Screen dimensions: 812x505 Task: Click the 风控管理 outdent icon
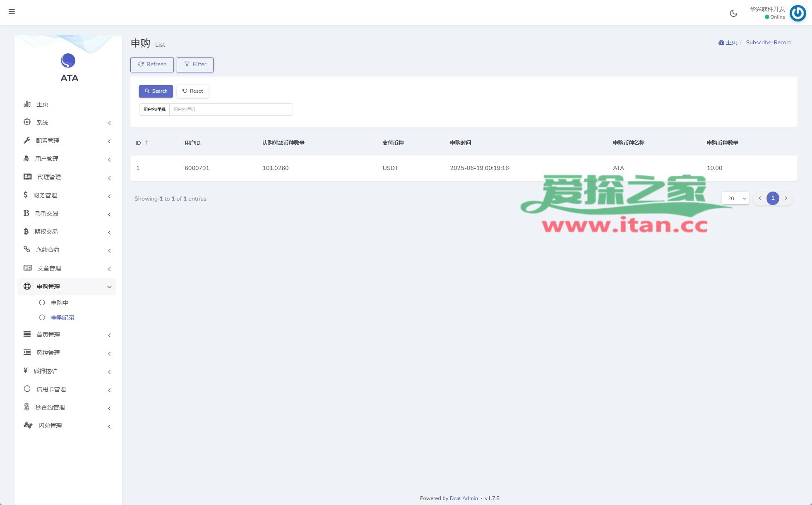pyautogui.click(x=27, y=352)
